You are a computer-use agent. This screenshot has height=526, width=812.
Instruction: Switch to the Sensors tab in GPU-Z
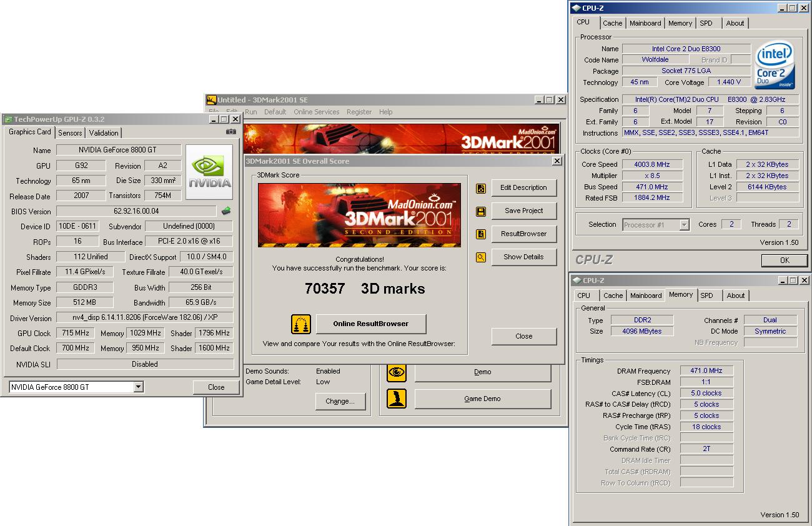(70, 133)
